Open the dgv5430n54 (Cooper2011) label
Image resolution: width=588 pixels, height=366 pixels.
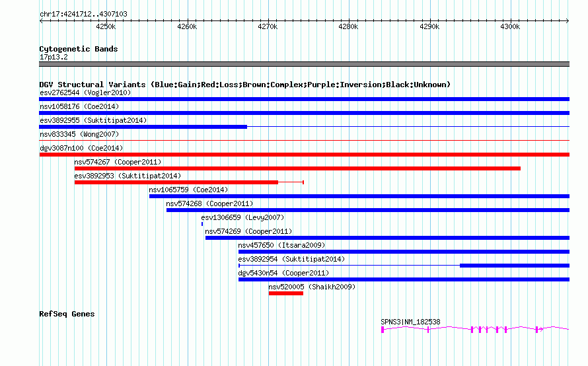(283, 273)
